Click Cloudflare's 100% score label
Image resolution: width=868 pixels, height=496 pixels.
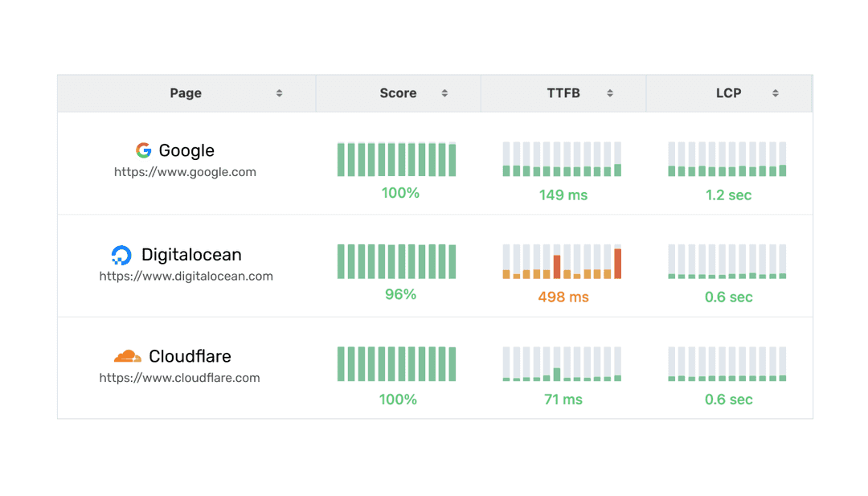point(398,399)
